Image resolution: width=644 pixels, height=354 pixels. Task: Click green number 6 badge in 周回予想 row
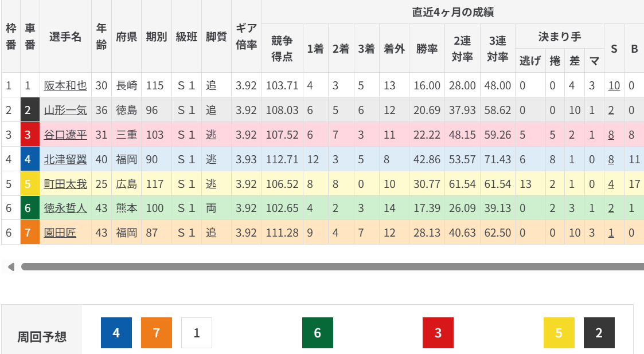pyautogui.click(x=318, y=333)
